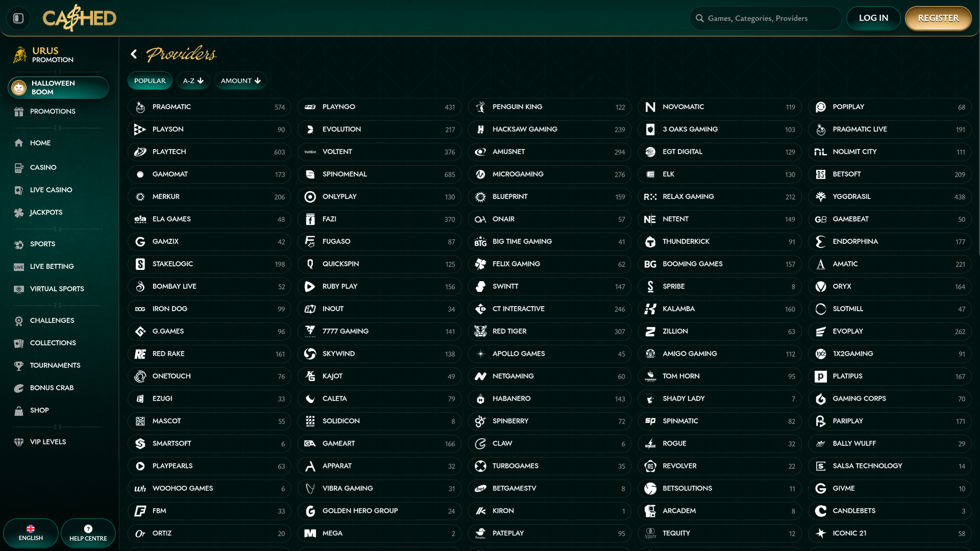Select the Popular sorting filter
The width and height of the screenshot is (980, 551).
coord(150,81)
